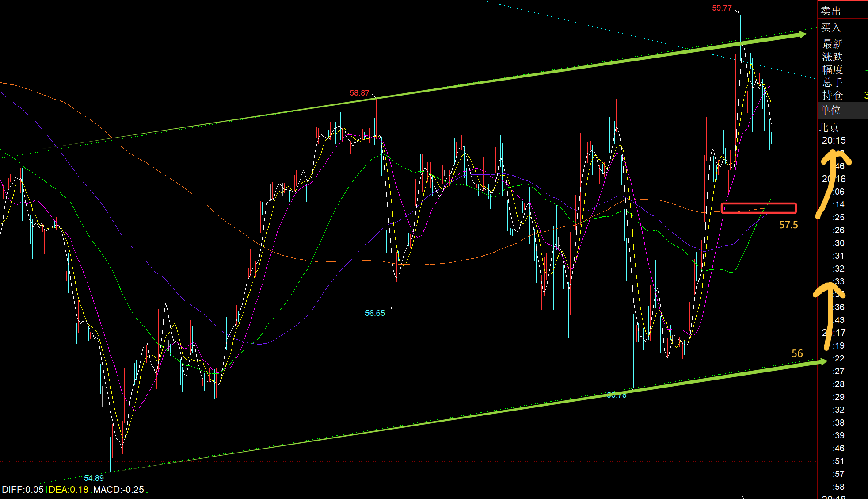Select the 20:15 tick time entry
Image resolution: width=868 pixels, height=499 pixels.
[x=834, y=141]
